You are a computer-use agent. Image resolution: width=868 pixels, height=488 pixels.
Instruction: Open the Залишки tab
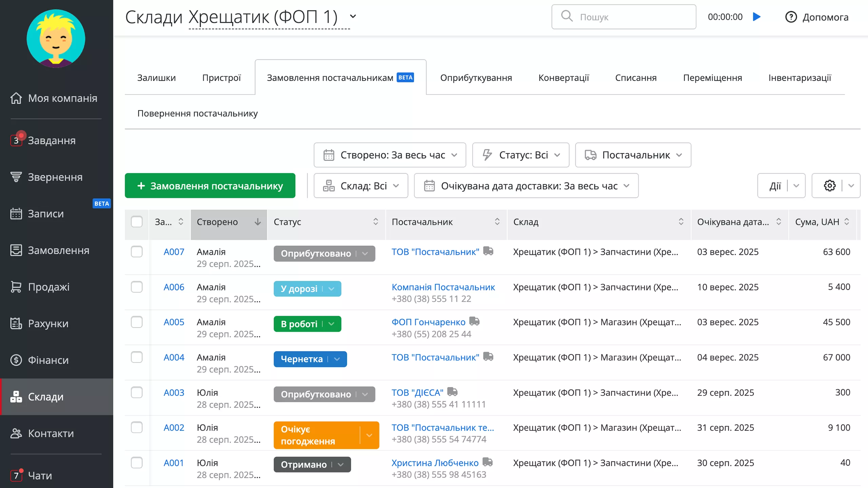156,78
